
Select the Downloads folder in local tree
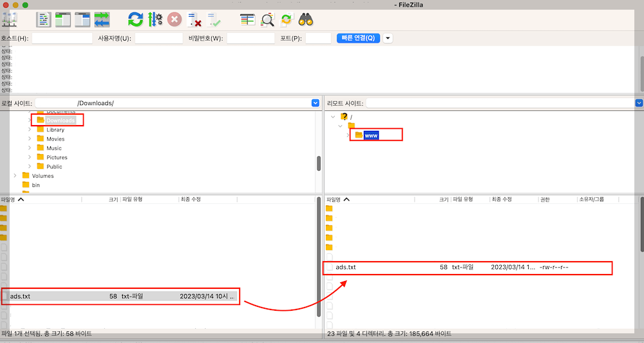pyautogui.click(x=61, y=120)
